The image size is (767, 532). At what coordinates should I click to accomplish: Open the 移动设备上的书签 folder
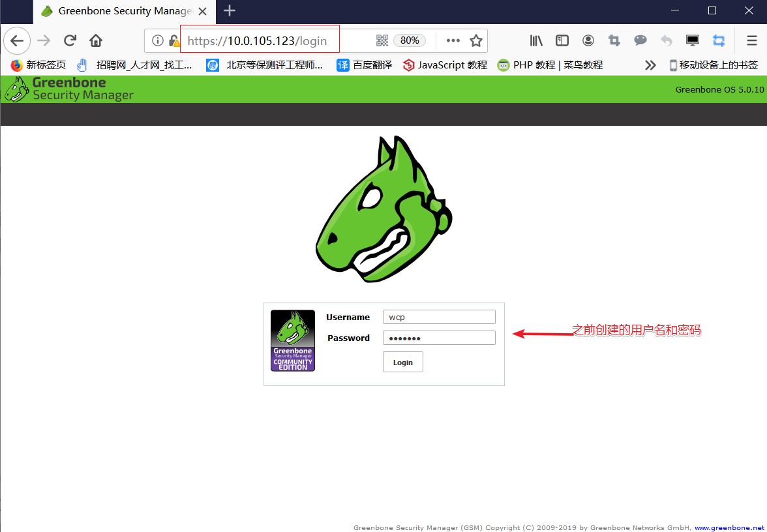tap(714, 65)
